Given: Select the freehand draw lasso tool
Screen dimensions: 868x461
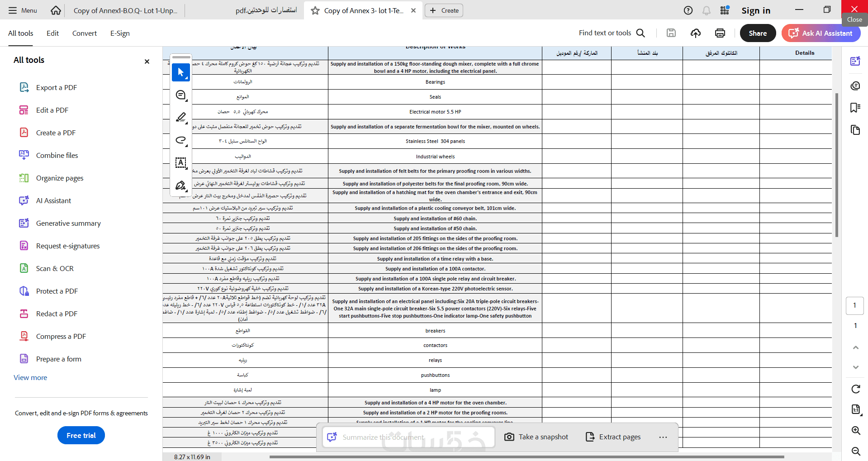Looking at the screenshot, I should coord(181,140).
